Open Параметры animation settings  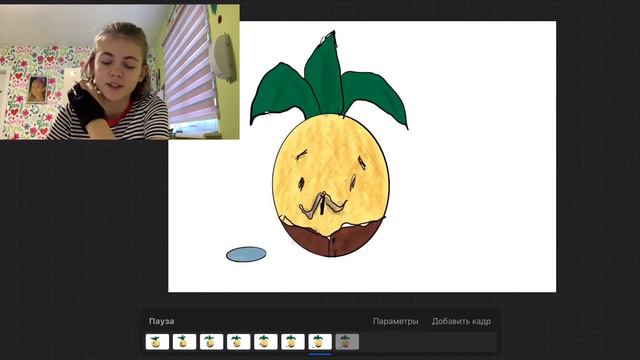395,321
